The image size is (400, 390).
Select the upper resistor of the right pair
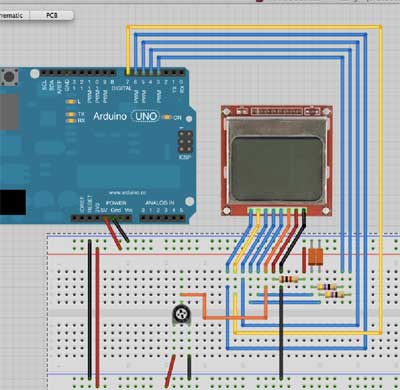[x=328, y=287]
